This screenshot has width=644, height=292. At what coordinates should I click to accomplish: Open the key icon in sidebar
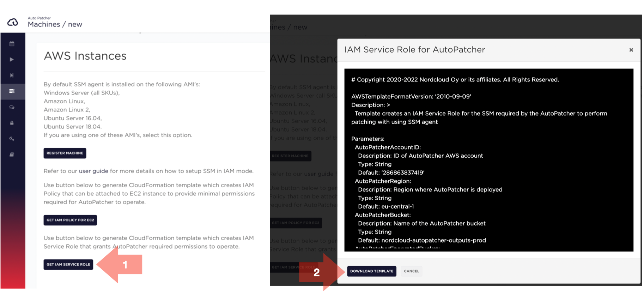12,139
